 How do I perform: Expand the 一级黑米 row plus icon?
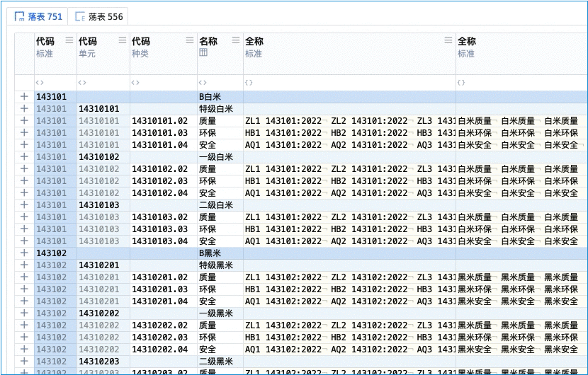pyautogui.click(x=24, y=313)
